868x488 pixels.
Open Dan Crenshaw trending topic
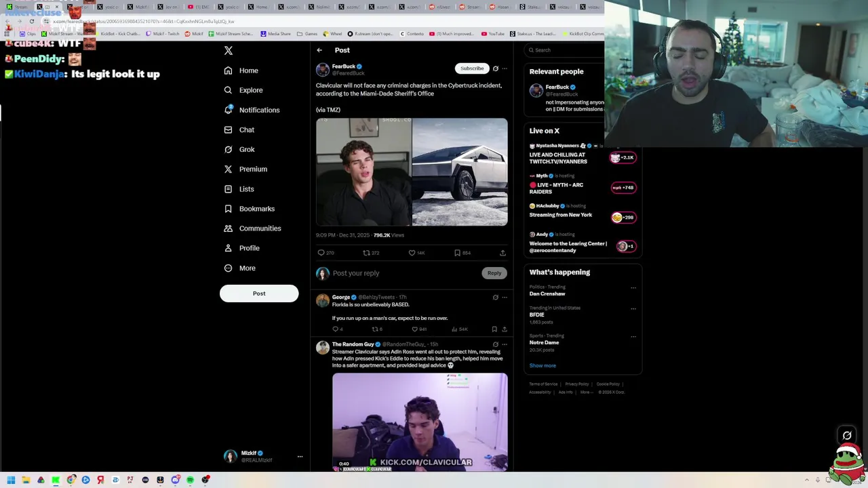(547, 293)
